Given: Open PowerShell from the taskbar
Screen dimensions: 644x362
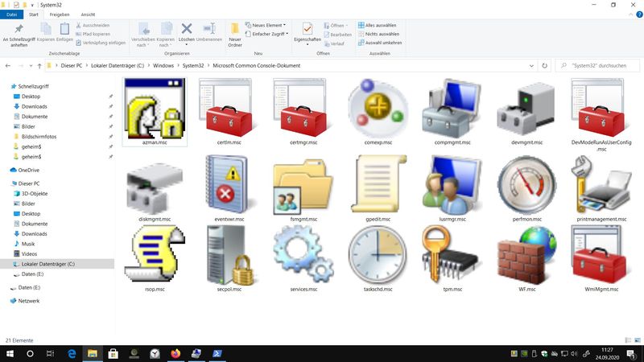Looking at the screenshot, I should click(x=217, y=353).
